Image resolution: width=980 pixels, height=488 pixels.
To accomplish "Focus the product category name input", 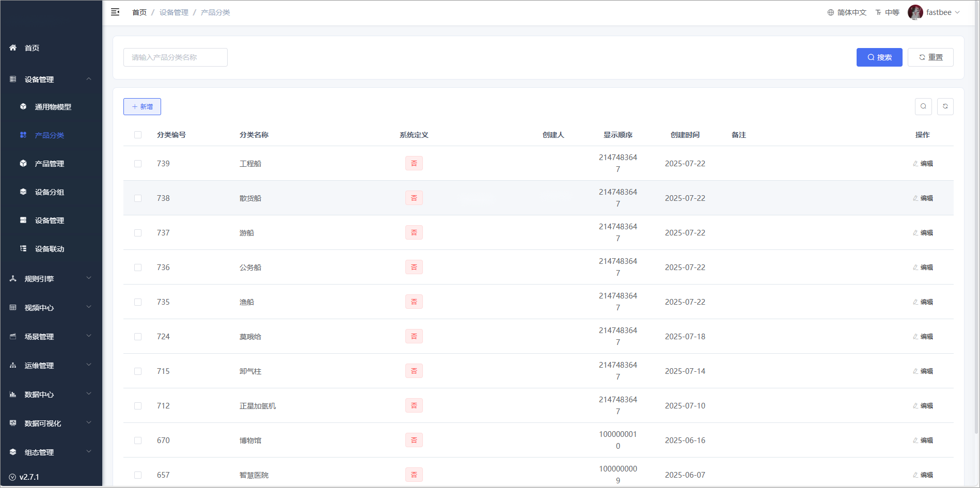I will click(175, 57).
